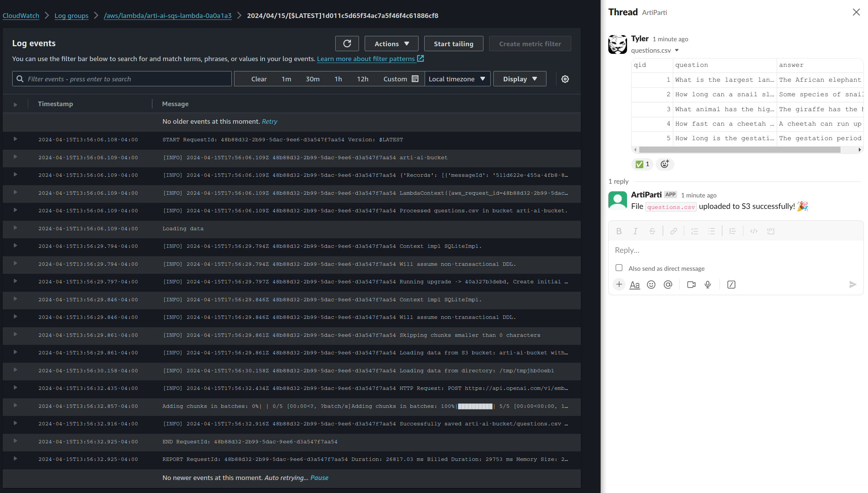Screen dimensions: 868x493
Task: Select the 30m time range
Action: tap(312, 79)
